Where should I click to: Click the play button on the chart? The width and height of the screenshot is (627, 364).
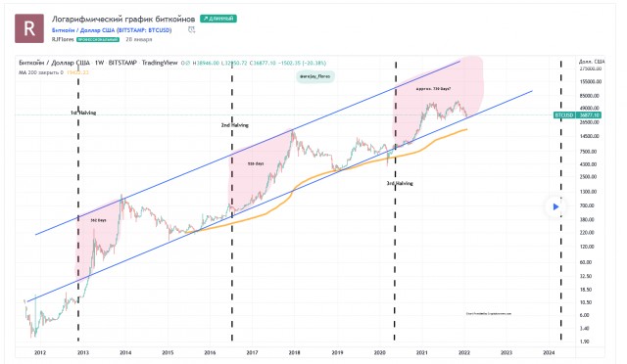click(555, 206)
